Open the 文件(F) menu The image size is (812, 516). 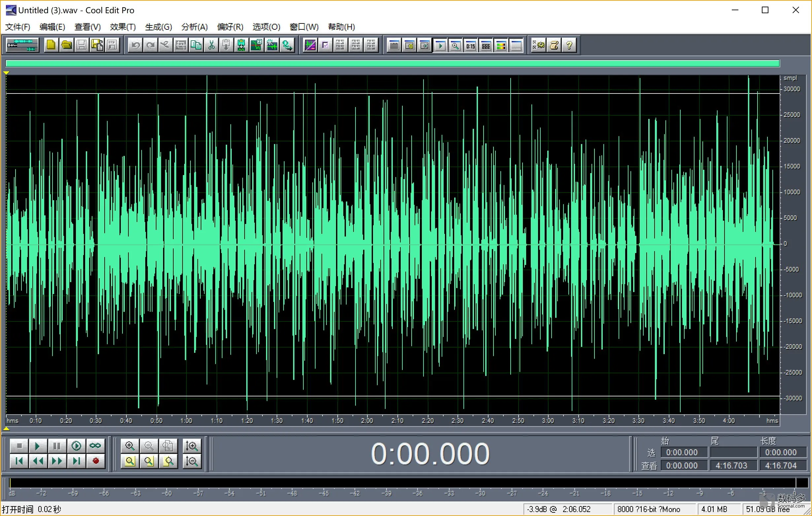[x=17, y=27]
